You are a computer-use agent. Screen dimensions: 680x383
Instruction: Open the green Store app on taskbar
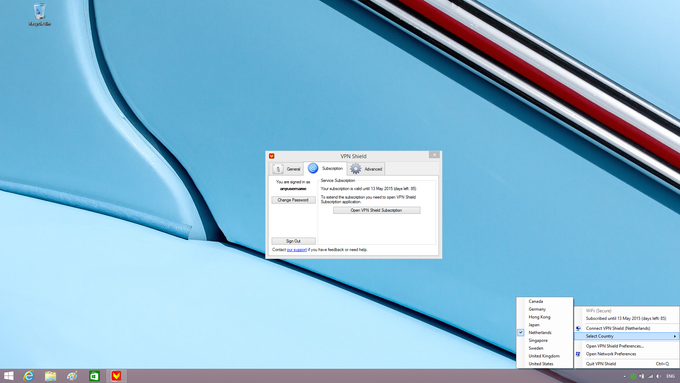point(94,376)
